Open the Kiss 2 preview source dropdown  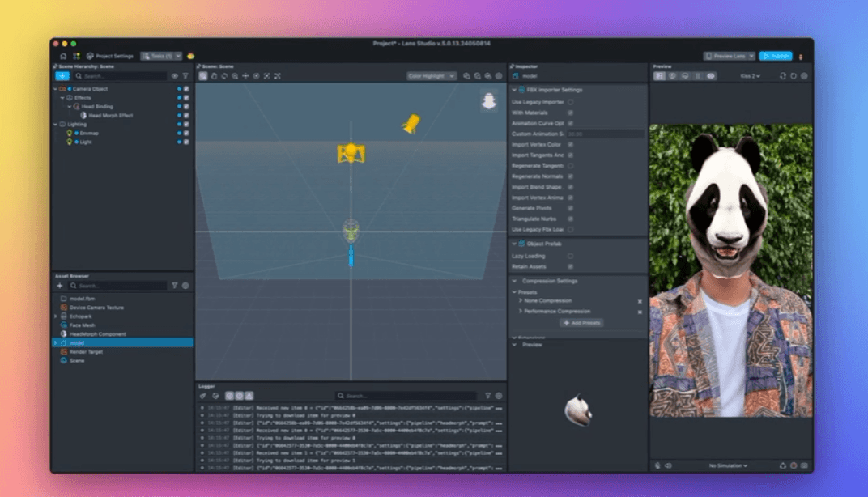pyautogui.click(x=750, y=76)
